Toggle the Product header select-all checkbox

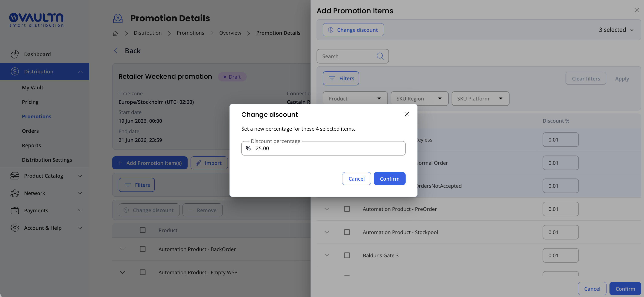pyautogui.click(x=142, y=230)
